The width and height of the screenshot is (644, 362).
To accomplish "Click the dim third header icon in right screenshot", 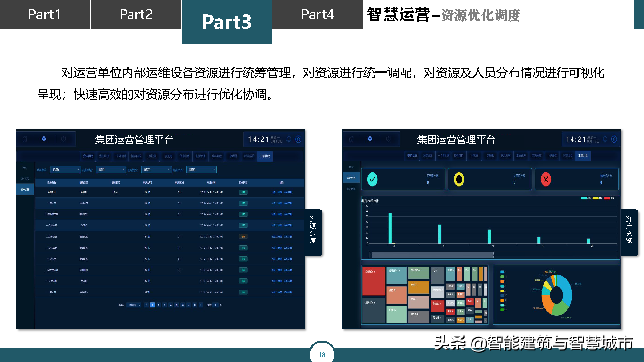I will pos(388,139).
